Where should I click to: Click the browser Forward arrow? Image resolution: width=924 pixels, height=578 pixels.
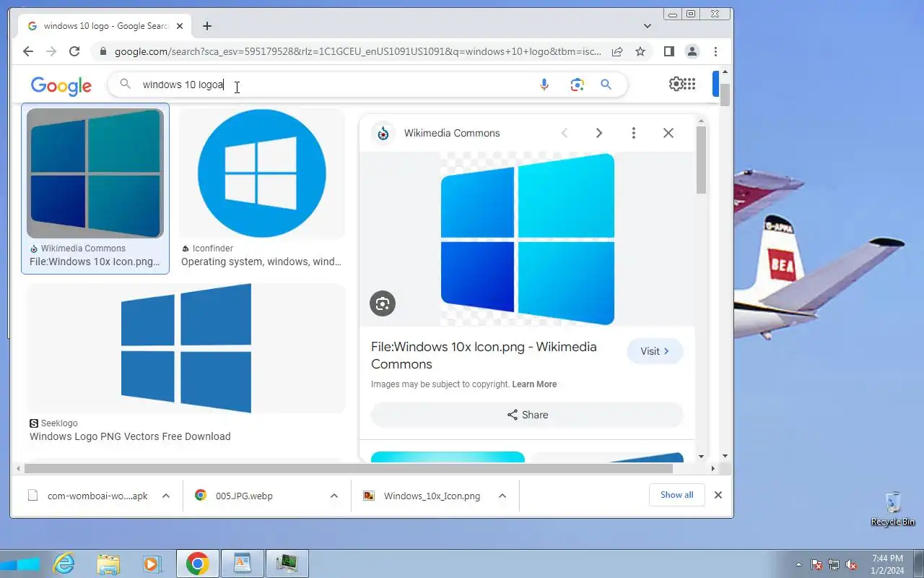tap(51, 51)
